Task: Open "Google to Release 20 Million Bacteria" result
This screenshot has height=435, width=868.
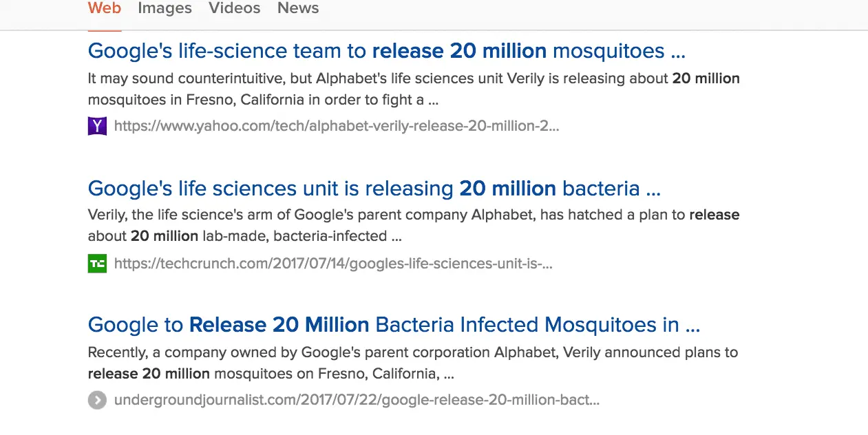Action: click(x=393, y=324)
